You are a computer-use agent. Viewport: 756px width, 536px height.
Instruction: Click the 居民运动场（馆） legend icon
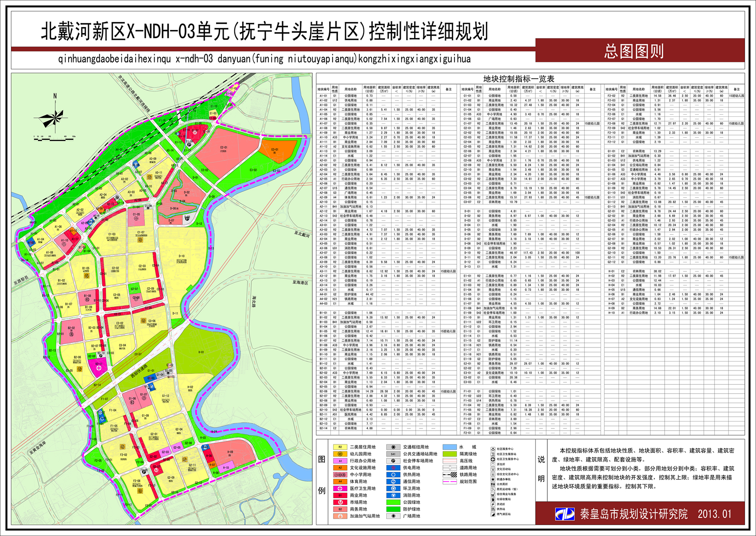point(493,489)
